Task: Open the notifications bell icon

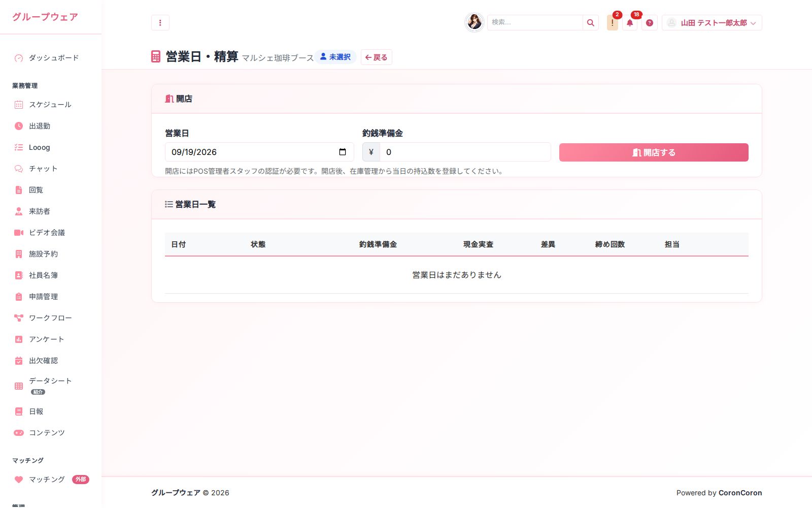Action: (630, 22)
